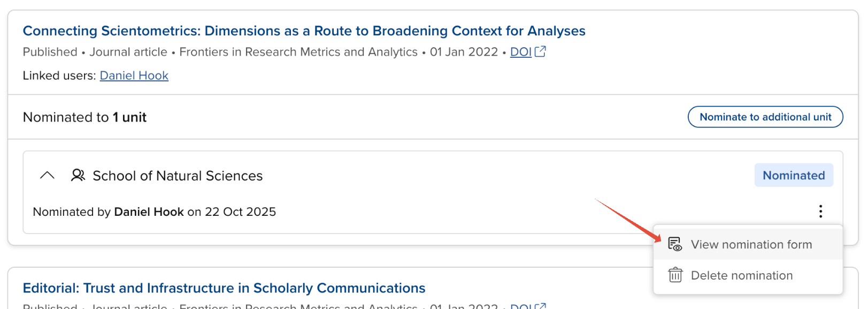Click the School of Natural Sciences unit name

pos(178,176)
